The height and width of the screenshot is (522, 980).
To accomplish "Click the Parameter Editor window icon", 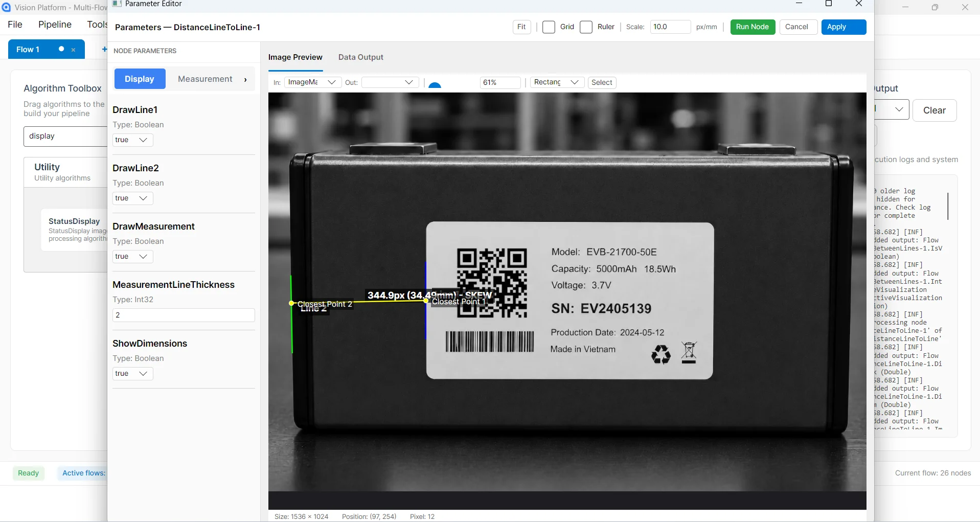I will point(117,4).
